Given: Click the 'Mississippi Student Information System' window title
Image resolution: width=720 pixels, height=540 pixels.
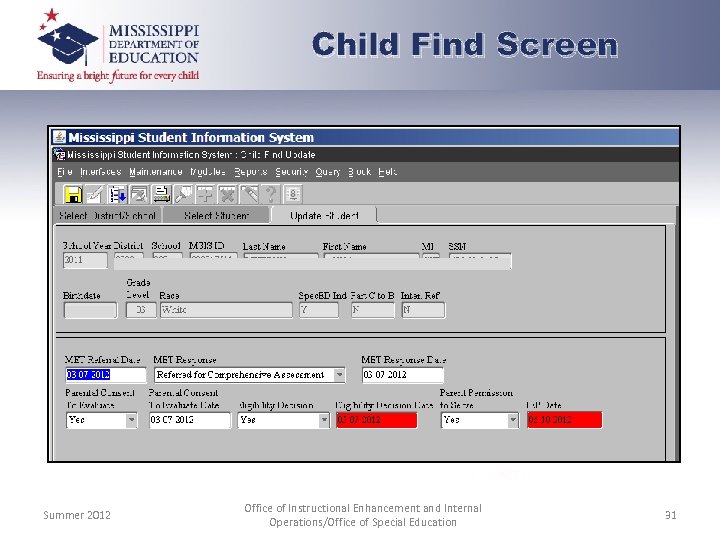Looking at the screenshot, I should (191, 137).
